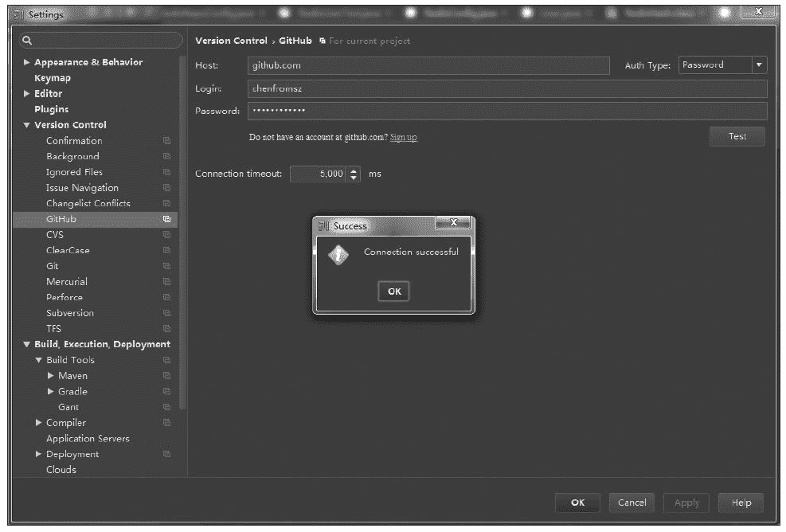Click the Test connection button
The height and width of the screenshot is (532, 786).
click(737, 137)
